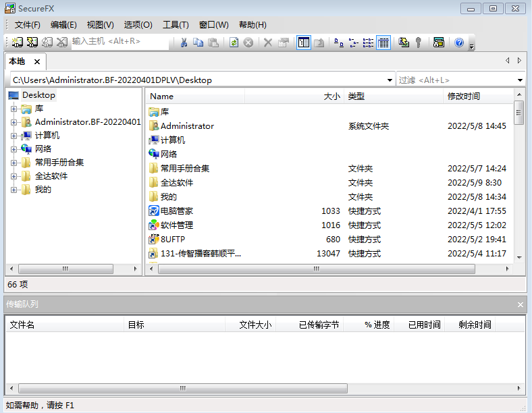
Task: Click next tab right arrow
Action: click(x=519, y=60)
